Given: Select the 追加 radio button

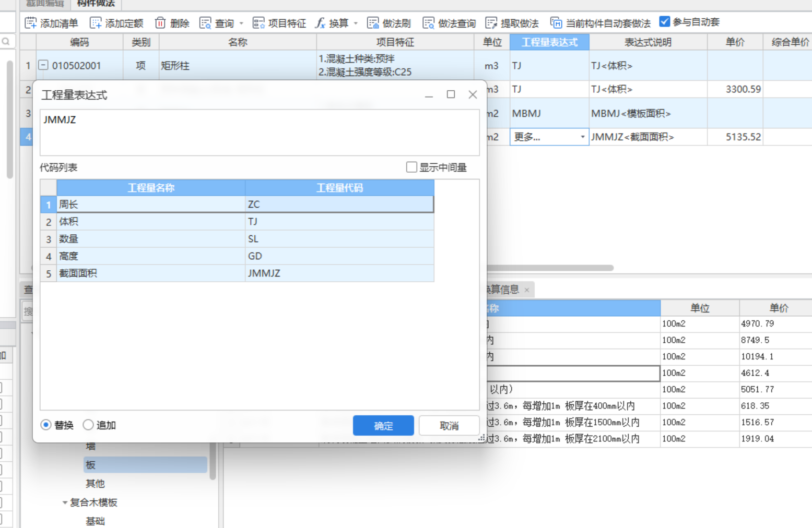Looking at the screenshot, I should click(88, 425).
